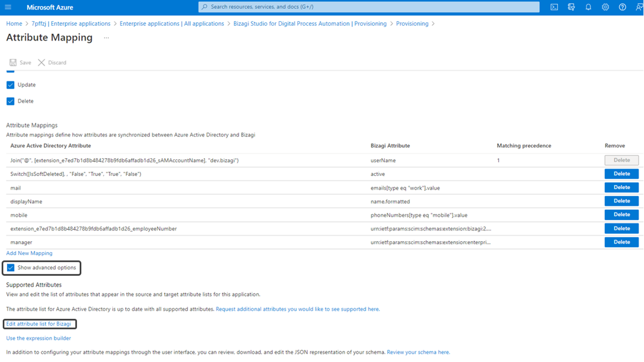The height and width of the screenshot is (362, 644).
Task: Uncheck the Update checkbox
Action: coord(11,85)
